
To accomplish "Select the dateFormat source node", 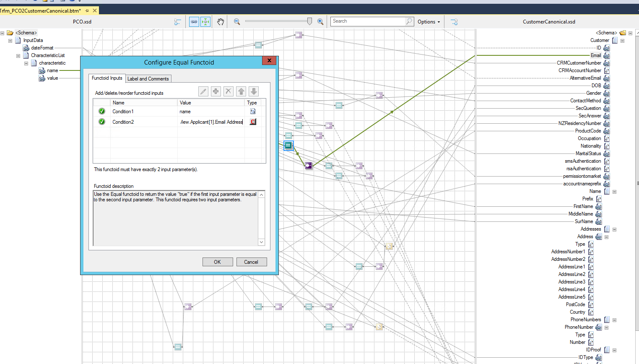I will click(42, 48).
